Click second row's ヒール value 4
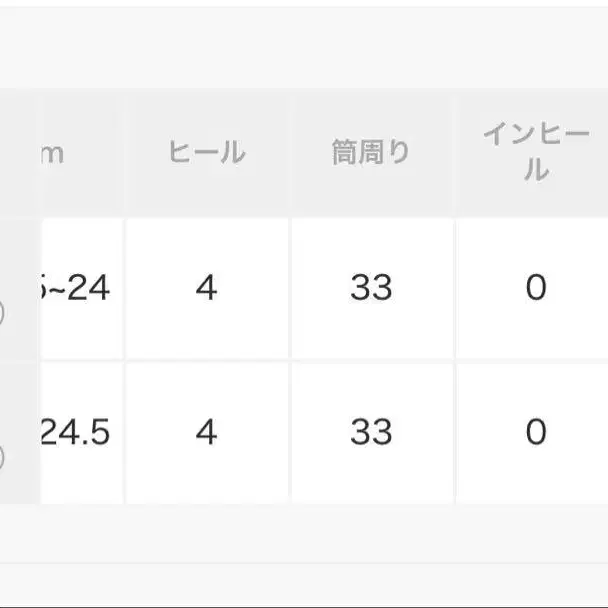The image size is (608, 608). 207,432
